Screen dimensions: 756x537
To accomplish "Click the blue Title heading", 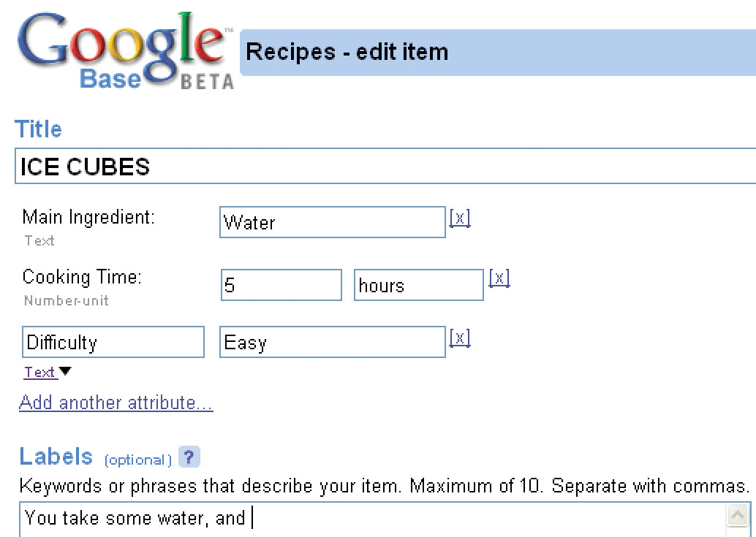I will [x=39, y=129].
